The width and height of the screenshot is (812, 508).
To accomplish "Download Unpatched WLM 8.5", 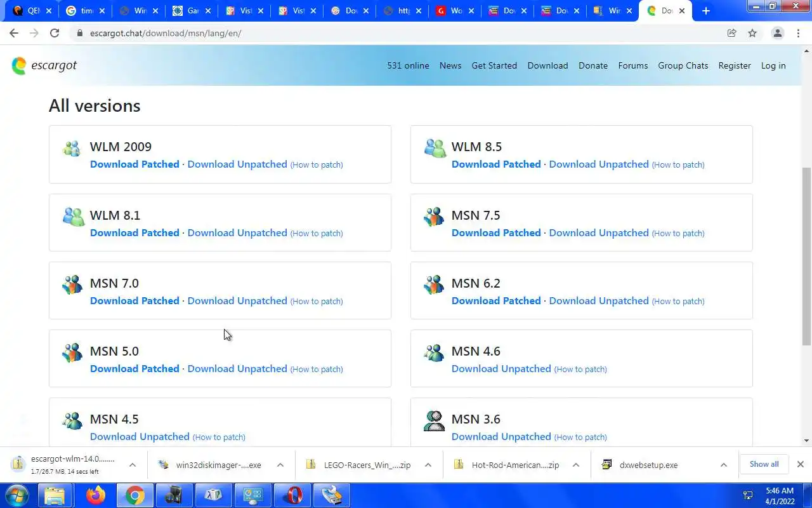I will pyautogui.click(x=599, y=164).
